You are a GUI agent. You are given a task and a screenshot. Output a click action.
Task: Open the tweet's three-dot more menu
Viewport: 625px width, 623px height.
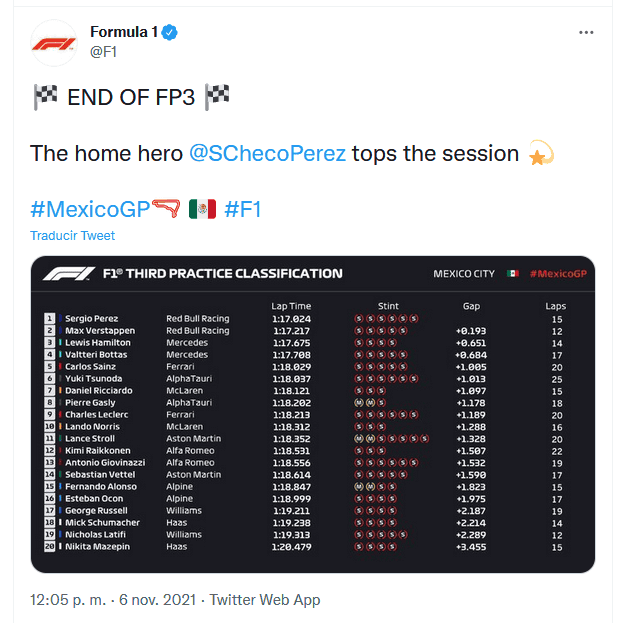588,32
